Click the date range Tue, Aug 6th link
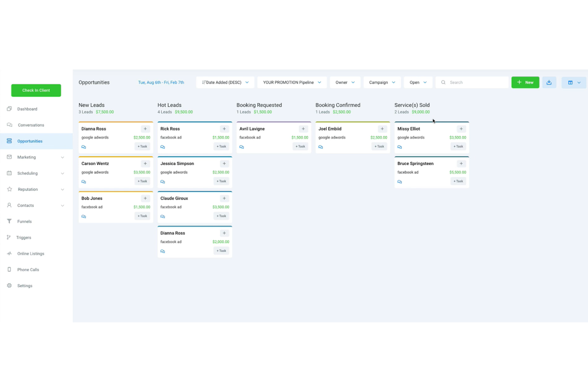 161,82
